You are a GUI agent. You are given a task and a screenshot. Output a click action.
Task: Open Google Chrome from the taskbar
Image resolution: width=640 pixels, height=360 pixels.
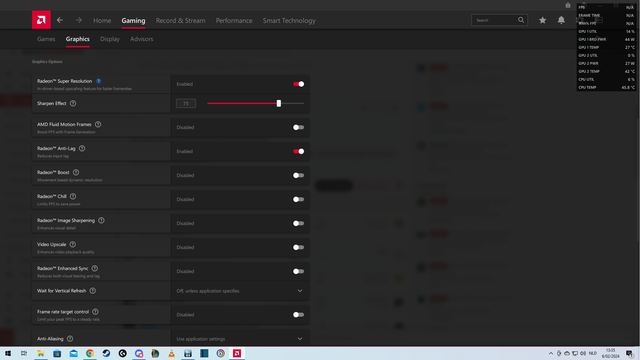(90, 353)
